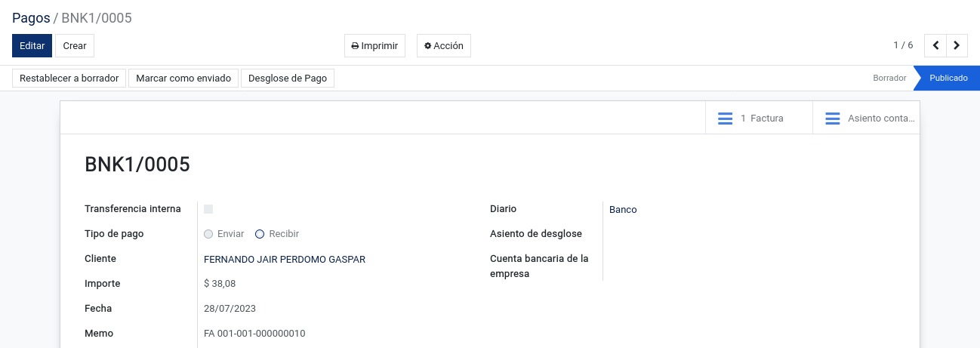Click the Cuenta bancaria de la empresa label
The width and height of the screenshot is (980, 348).
pyautogui.click(x=539, y=266)
